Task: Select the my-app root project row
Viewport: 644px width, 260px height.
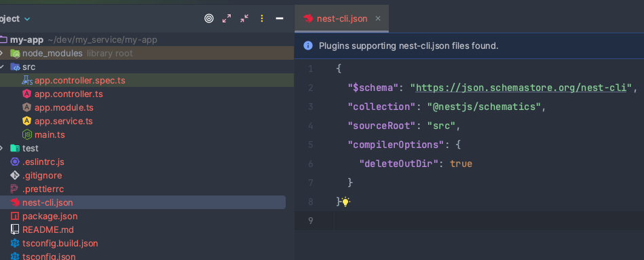Action: point(147,40)
